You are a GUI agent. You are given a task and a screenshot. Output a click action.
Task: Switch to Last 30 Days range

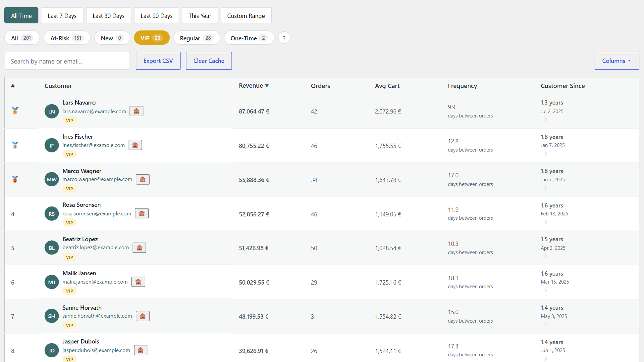(109, 16)
